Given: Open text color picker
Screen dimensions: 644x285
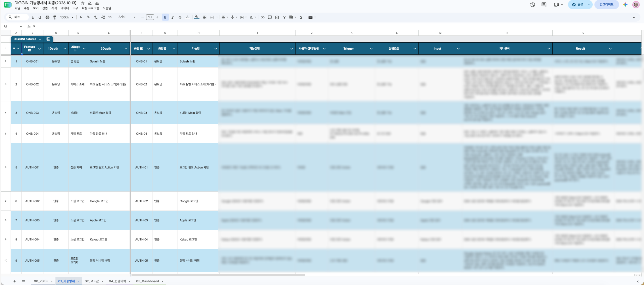Looking at the screenshot, I should [x=187, y=17].
